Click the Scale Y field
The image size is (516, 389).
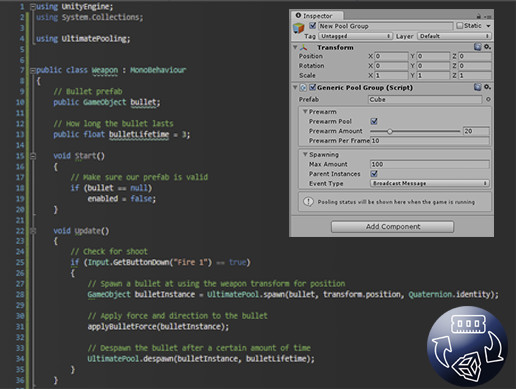[433, 75]
